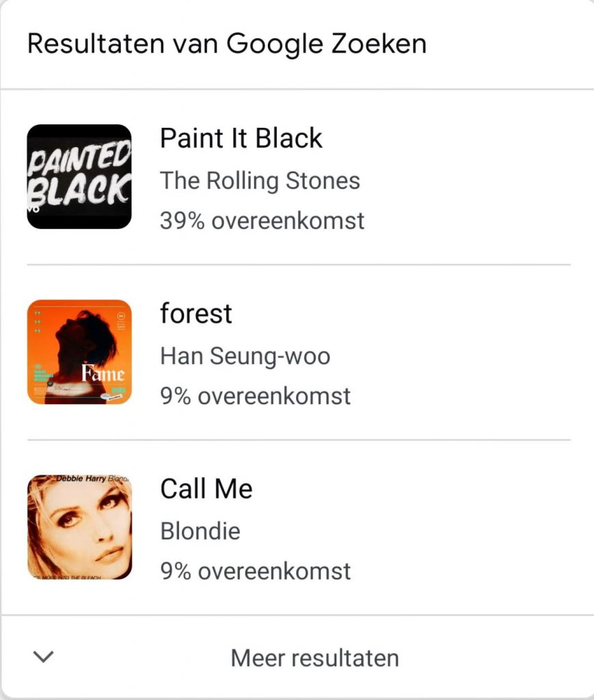This screenshot has width=594, height=700.
Task: Select the Blondie artist name
Action: click(200, 531)
